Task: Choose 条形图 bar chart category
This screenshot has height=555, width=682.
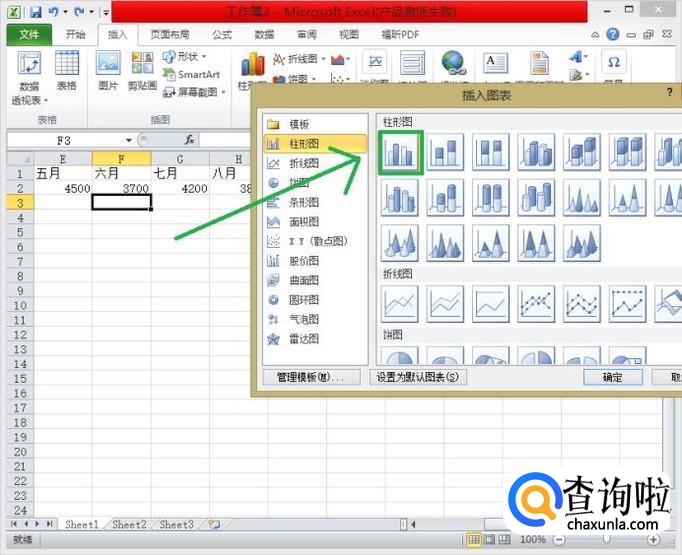Action: tap(303, 202)
